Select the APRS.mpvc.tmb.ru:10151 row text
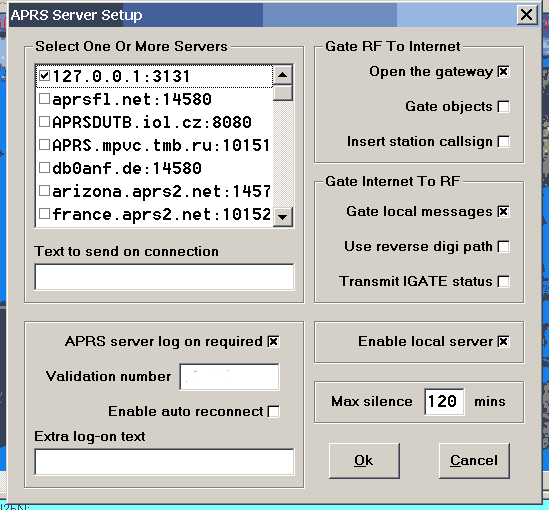Screen dimensions: 549x510 [161, 145]
